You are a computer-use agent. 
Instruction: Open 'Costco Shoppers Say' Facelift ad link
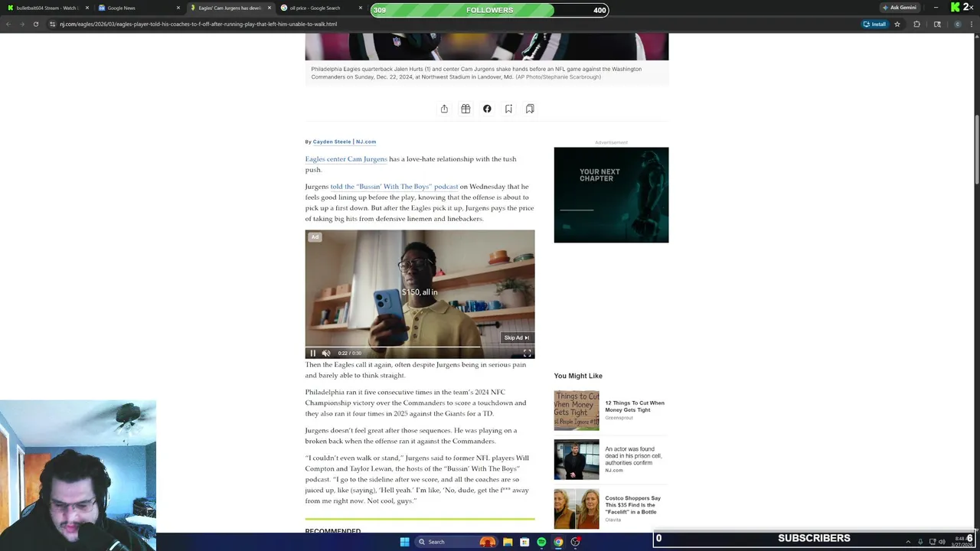click(633, 505)
